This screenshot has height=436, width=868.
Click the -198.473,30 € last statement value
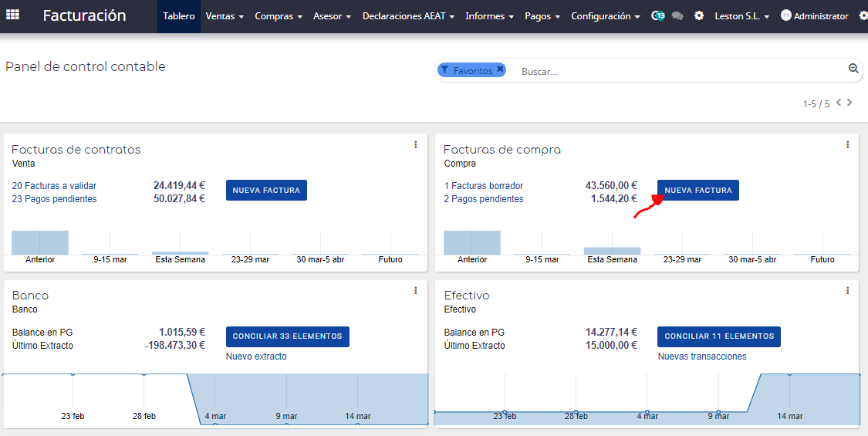(x=175, y=345)
